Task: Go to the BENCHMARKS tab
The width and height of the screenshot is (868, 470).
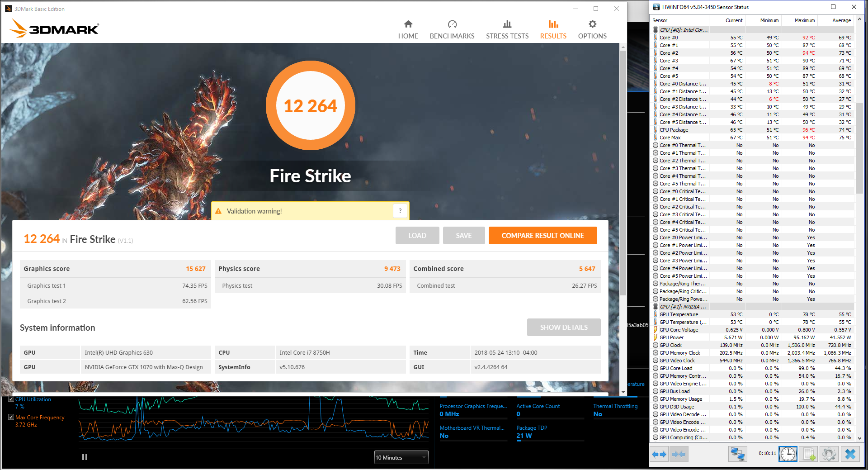Action: point(452,30)
